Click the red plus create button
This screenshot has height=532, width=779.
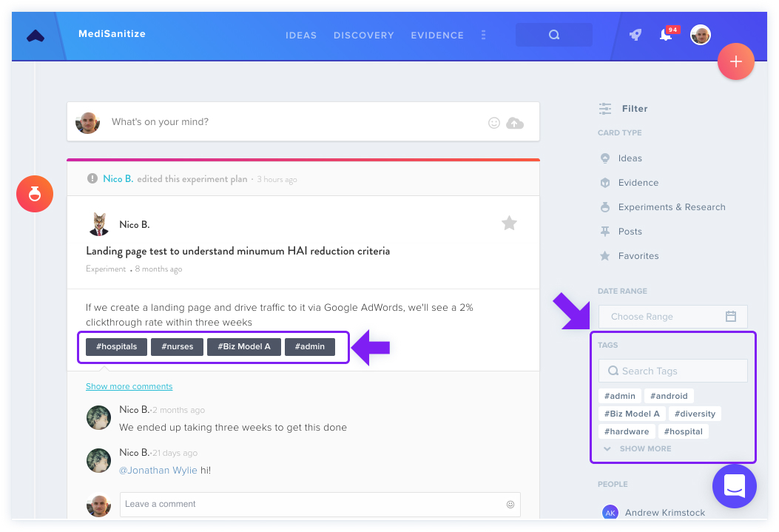coord(736,61)
